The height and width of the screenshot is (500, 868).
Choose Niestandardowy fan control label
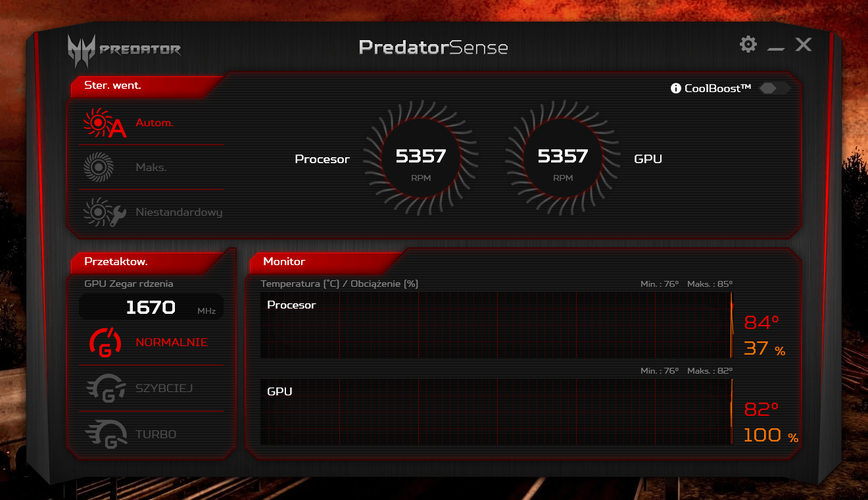click(179, 212)
